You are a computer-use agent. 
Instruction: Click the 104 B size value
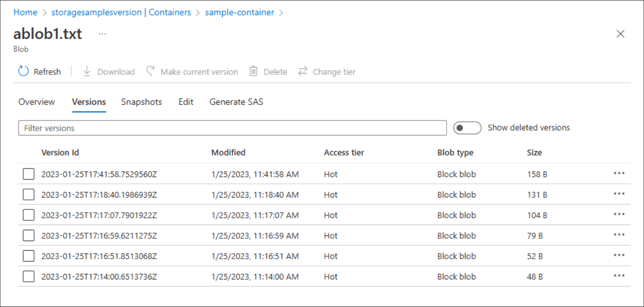coord(537,215)
